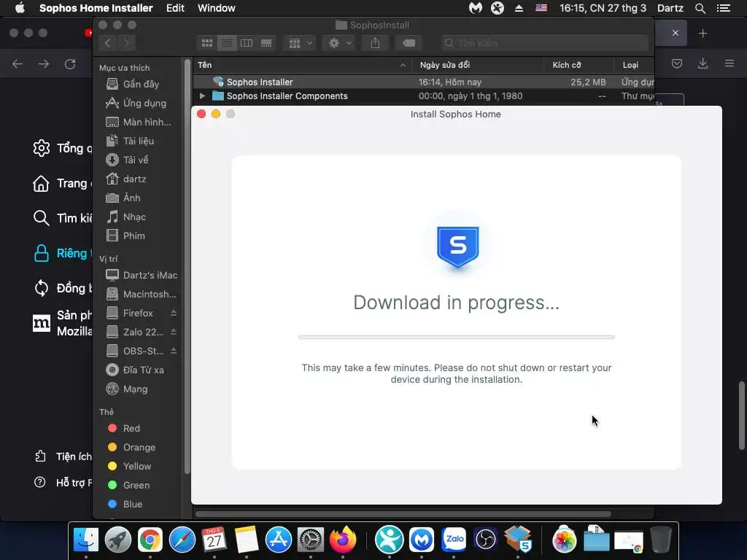This screenshot has width=747, height=560.
Task: Open Sophos installer box icon in Dock
Action: (x=519, y=540)
